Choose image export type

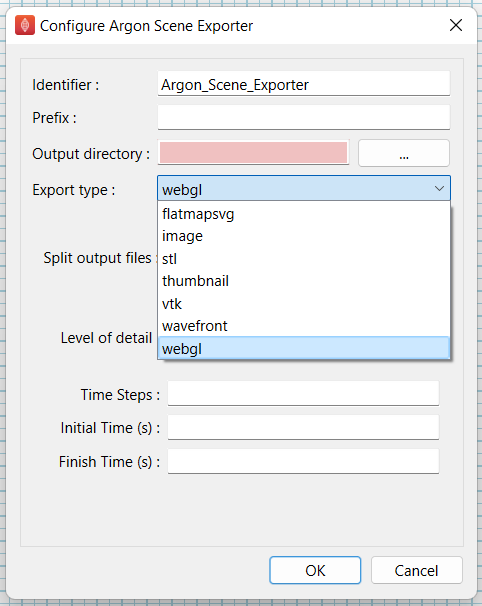coord(304,236)
